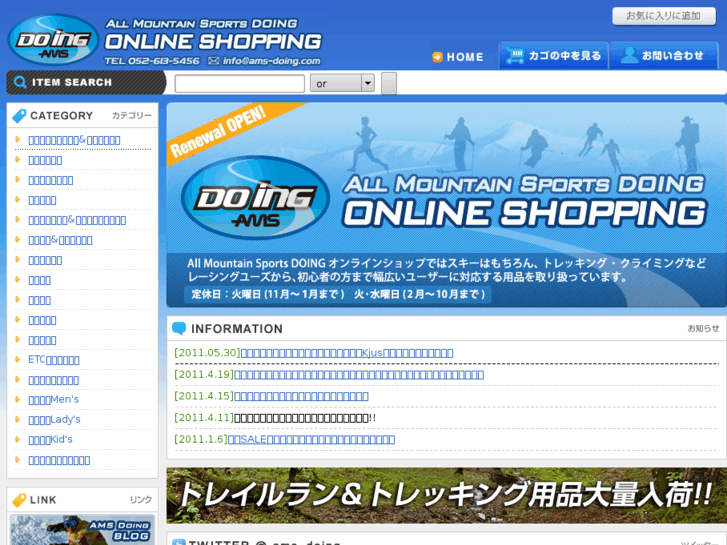
Task: Open the 2011.4.19 information news link
Action: pyautogui.click(x=359, y=374)
